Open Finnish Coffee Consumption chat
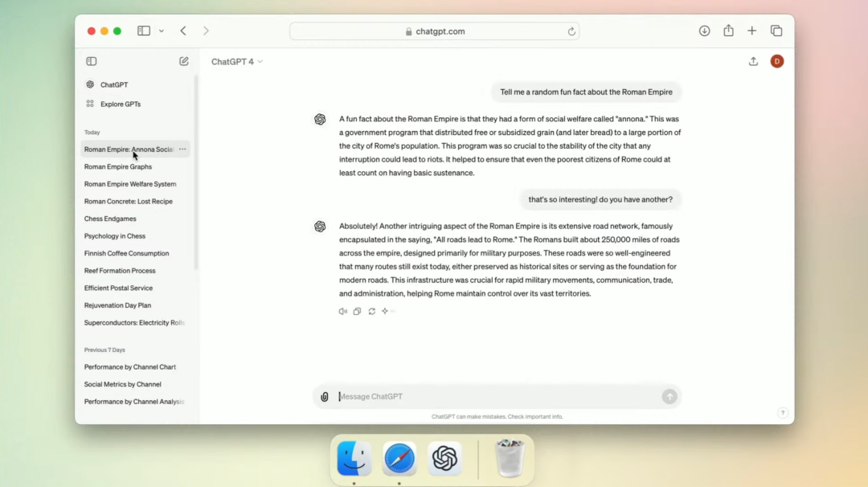This screenshot has height=487, width=868. pyautogui.click(x=127, y=253)
